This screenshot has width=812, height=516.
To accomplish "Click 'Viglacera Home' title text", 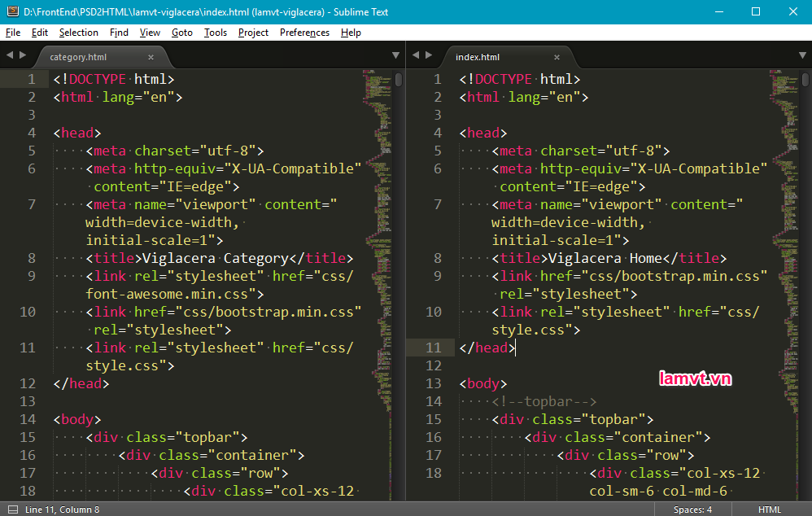I will [605, 258].
